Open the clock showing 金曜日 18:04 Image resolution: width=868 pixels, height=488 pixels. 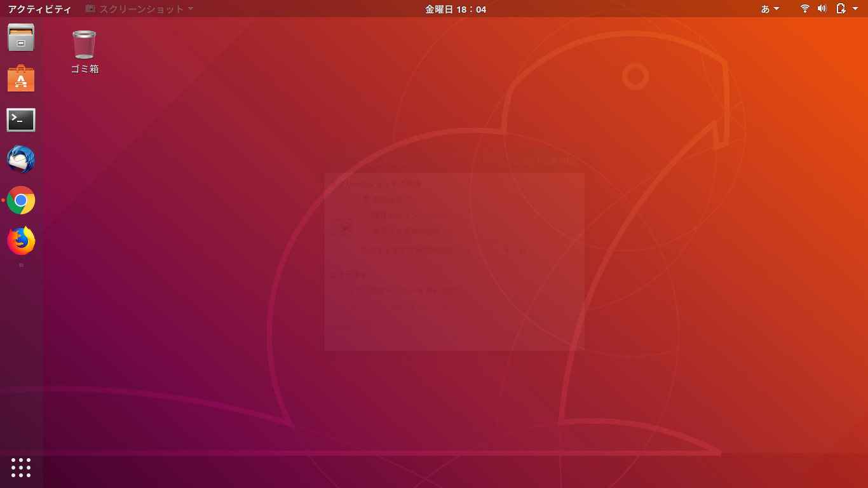456,9
